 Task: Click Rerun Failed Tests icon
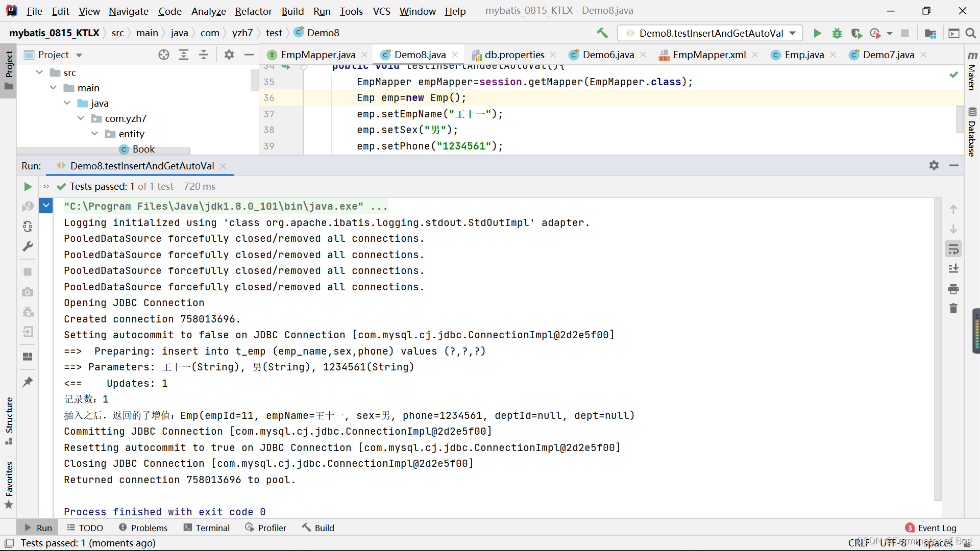pyautogui.click(x=28, y=206)
